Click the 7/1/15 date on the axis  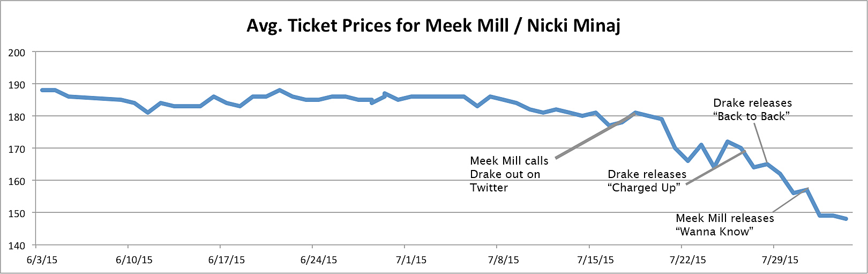point(411,260)
